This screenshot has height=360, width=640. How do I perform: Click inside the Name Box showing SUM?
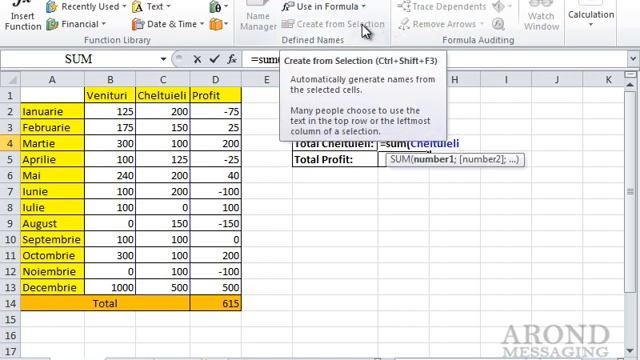(78, 59)
